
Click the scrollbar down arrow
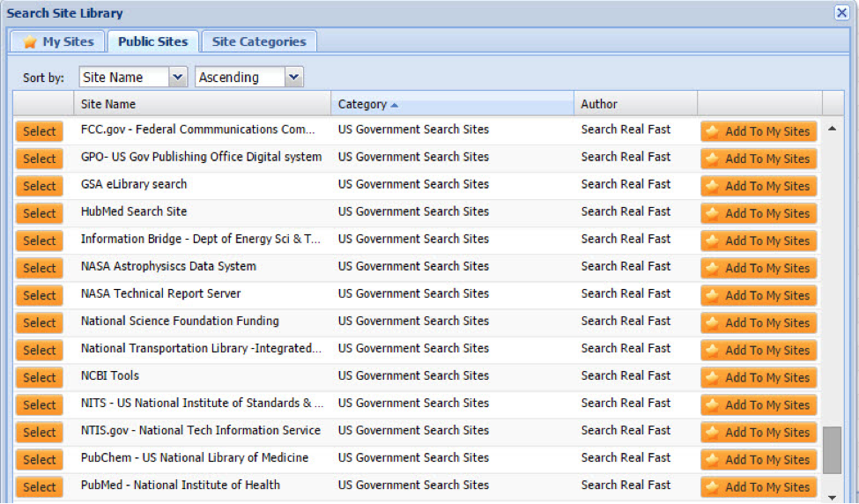[x=833, y=498]
